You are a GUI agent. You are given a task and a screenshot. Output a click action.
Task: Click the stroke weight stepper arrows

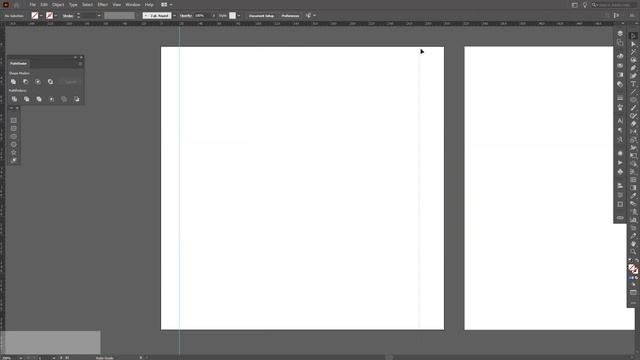pyautogui.click(x=78, y=16)
